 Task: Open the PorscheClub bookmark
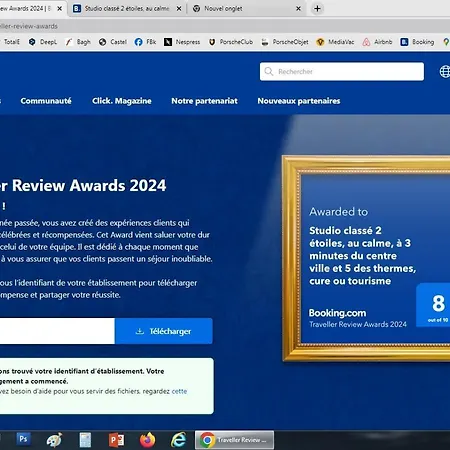click(231, 42)
